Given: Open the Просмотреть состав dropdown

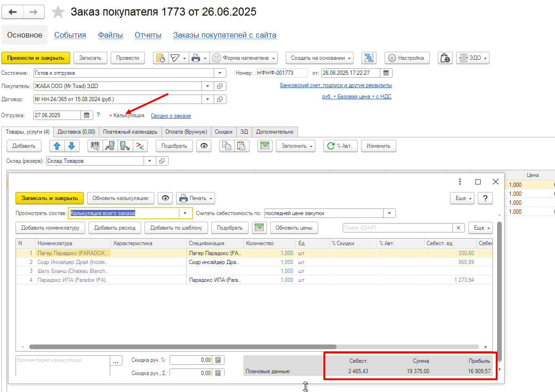Looking at the screenshot, I should (185, 213).
